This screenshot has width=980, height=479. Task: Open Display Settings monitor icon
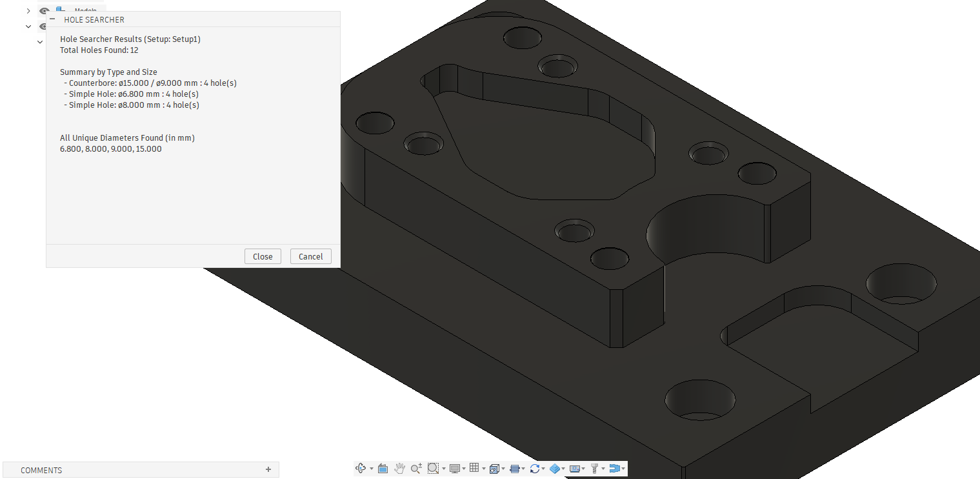pyautogui.click(x=454, y=468)
